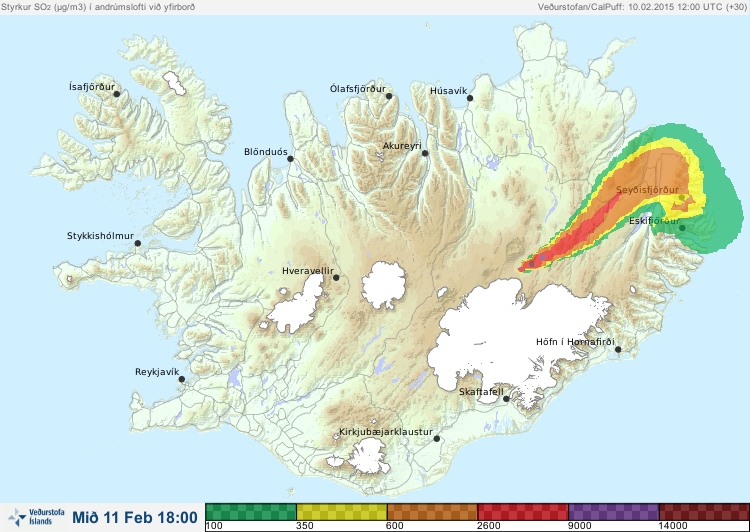Click the Seyðisfjörður marker dot

pos(682,198)
